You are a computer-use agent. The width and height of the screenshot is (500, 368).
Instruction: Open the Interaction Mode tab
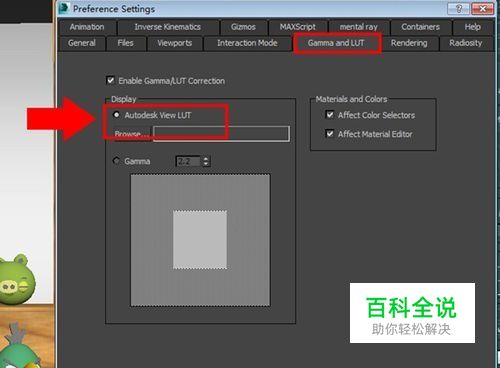(247, 43)
